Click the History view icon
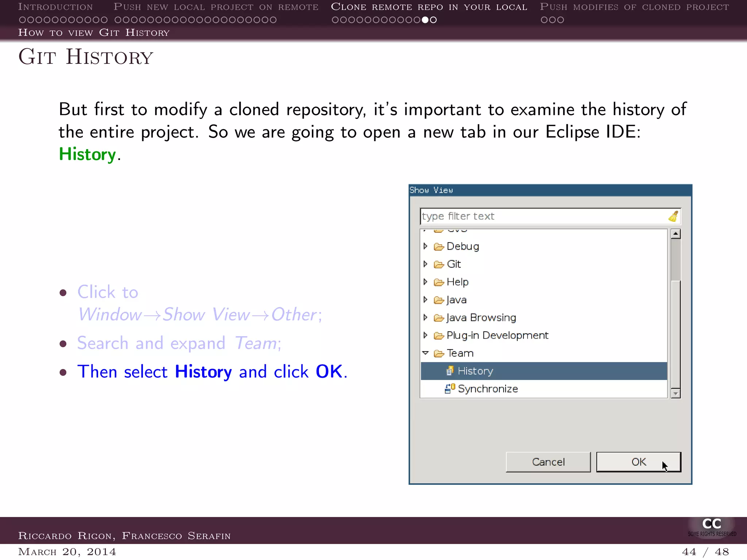Screen dimensions: 747x560 [x=450, y=371]
